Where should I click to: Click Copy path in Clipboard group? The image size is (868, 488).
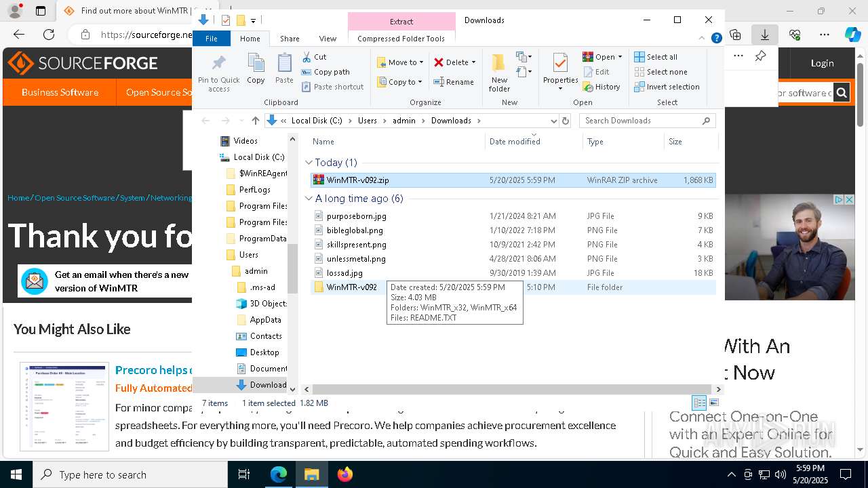325,72
